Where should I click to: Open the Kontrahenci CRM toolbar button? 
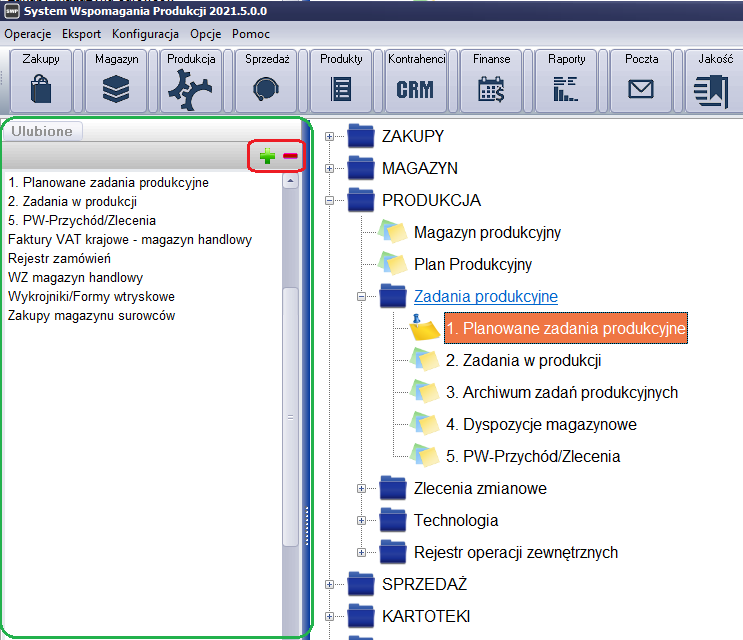416,79
